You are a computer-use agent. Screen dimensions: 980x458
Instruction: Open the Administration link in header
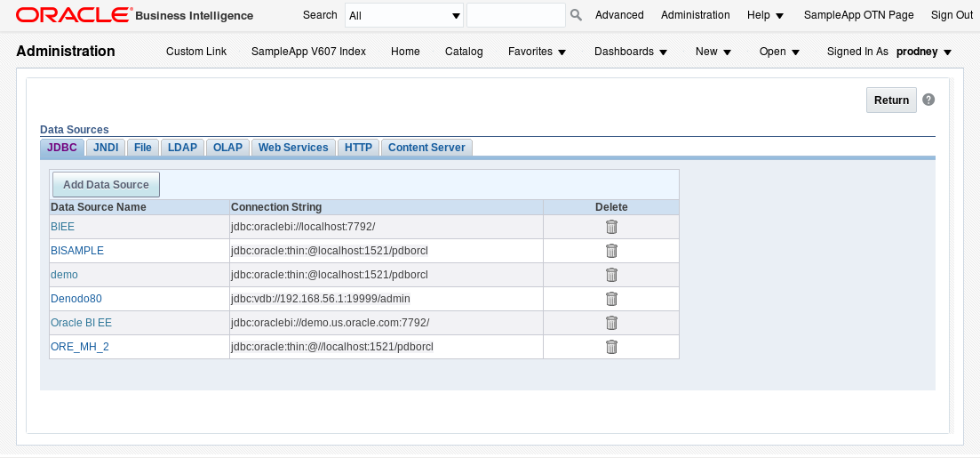point(695,15)
